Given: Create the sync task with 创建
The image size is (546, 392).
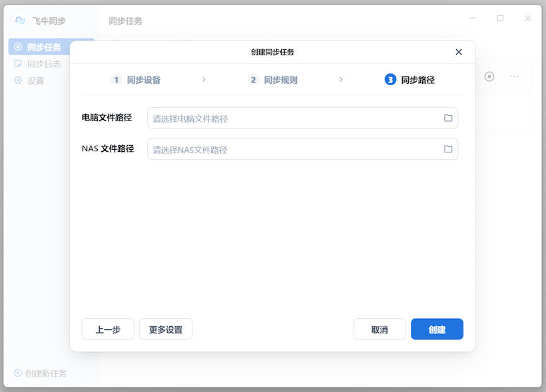Looking at the screenshot, I should click(437, 329).
